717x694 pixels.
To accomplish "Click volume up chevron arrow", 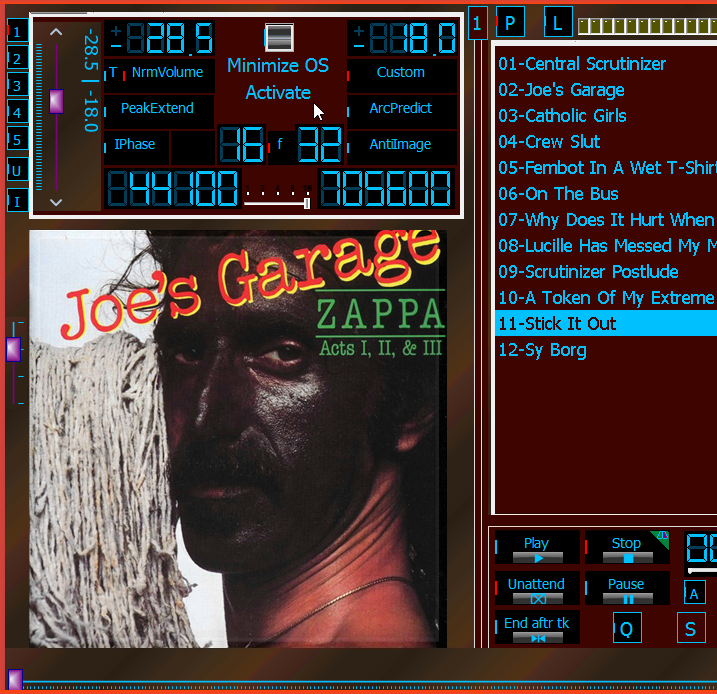I will 56,32.
